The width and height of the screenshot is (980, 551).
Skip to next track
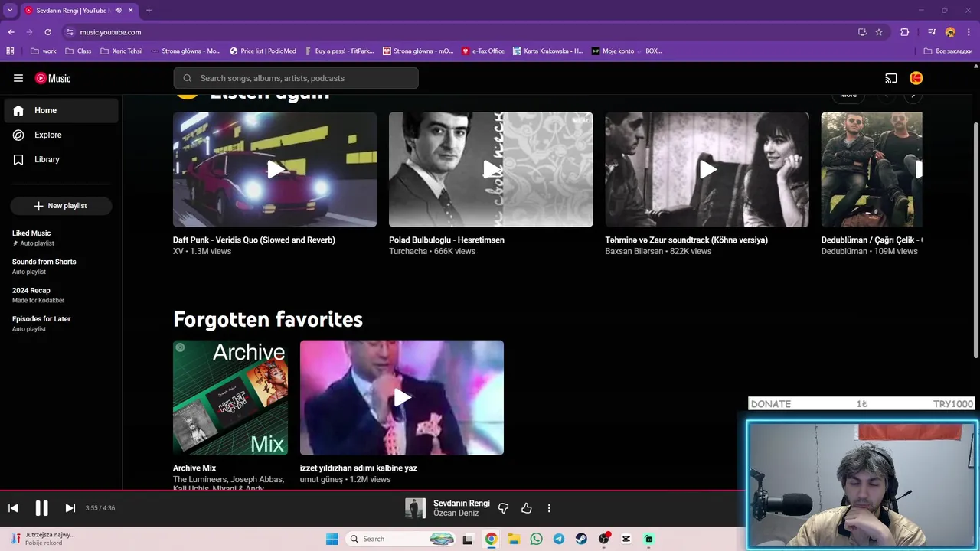(70, 508)
